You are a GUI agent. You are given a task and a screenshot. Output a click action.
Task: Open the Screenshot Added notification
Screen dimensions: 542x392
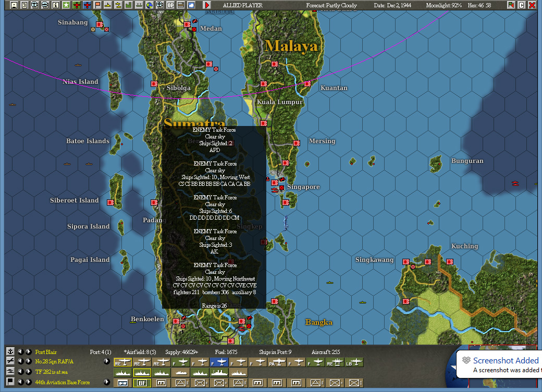coord(499,365)
